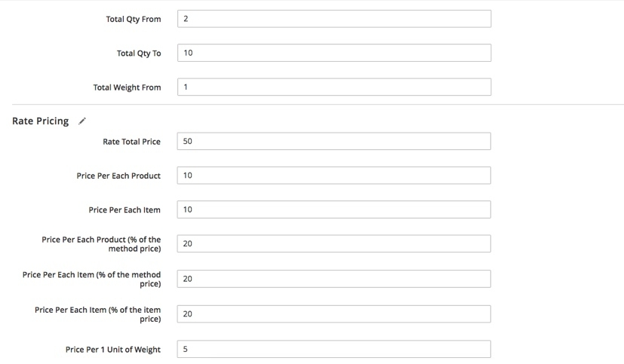The width and height of the screenshot is (624, 364).
Task: Click the 'Rate Total Price' label text
Action: point(132,142)
